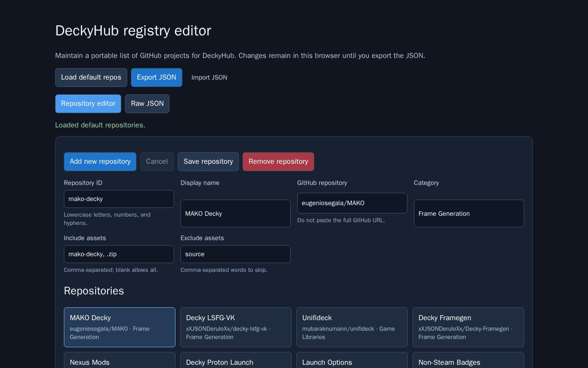
Task: Select the Launch Options repository card
Action: tap(352, 360)
